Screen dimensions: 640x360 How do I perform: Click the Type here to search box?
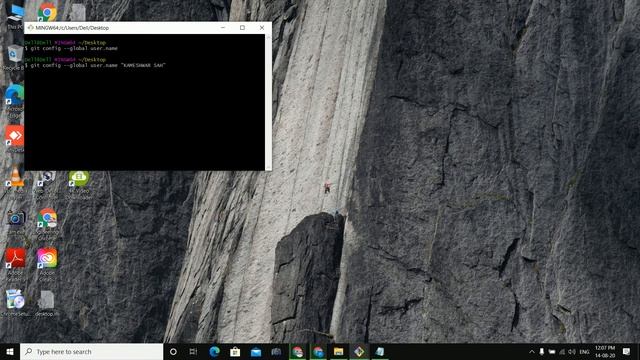(x=91, y=351)
